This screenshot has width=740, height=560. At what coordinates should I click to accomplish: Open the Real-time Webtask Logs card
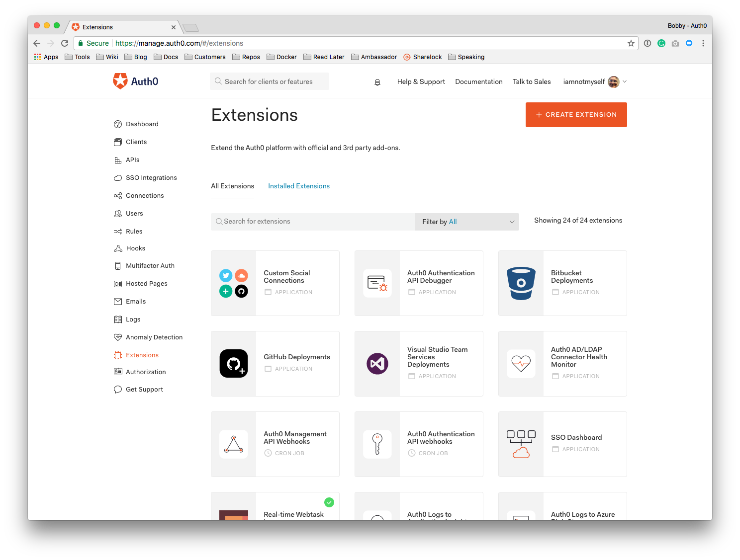pyautogui.click(x=275, y=506)
